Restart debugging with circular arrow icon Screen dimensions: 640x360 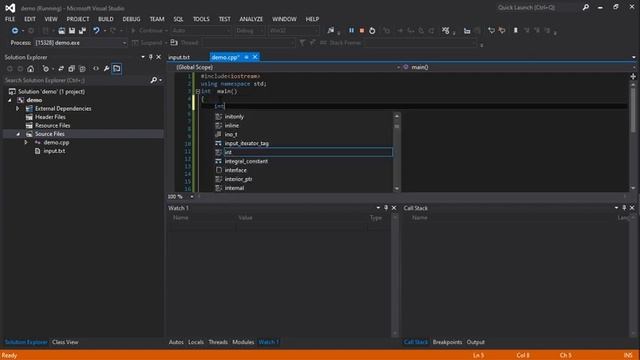click(x=372, y=31)
